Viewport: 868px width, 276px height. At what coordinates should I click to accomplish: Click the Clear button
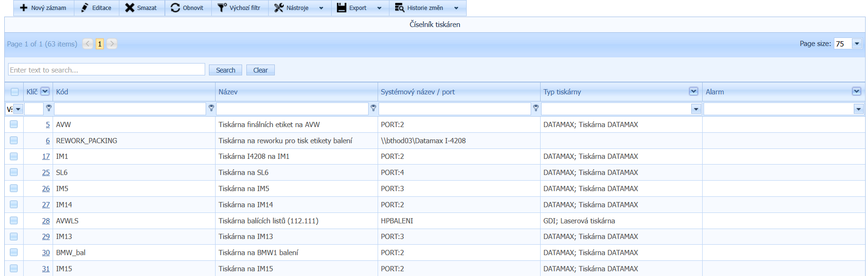pyautogui.click(x=260, y=70)
